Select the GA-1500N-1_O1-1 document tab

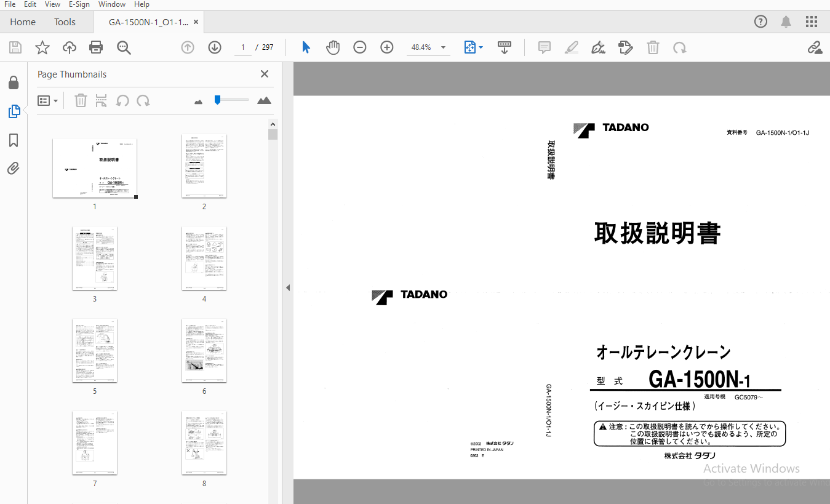[x=148, y=22]
